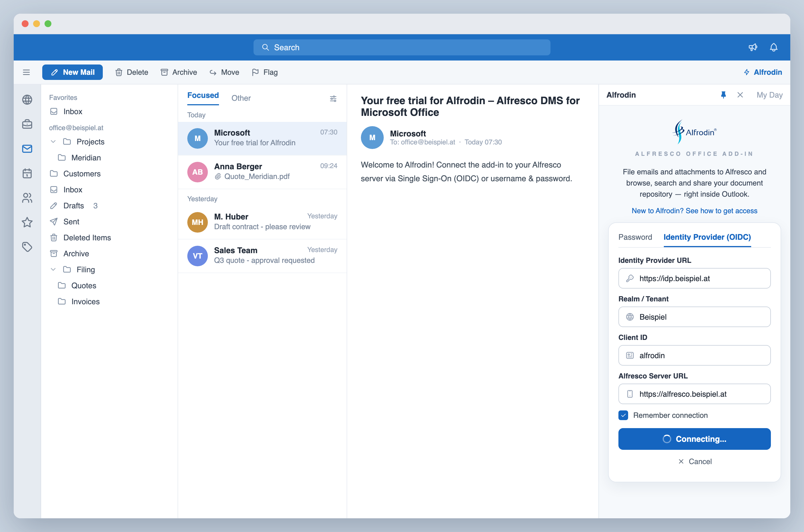Image resolution: width=804 pixels, height=532 pixels.
Task: Open the briefcase icon in left rail
Action: click(x=27, y=124)
